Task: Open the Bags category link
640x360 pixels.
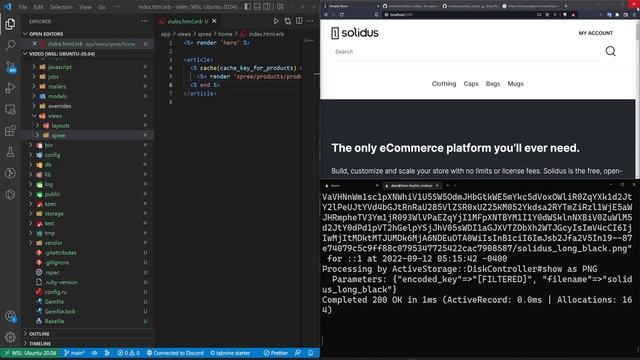Action: (x=493, y=84)
